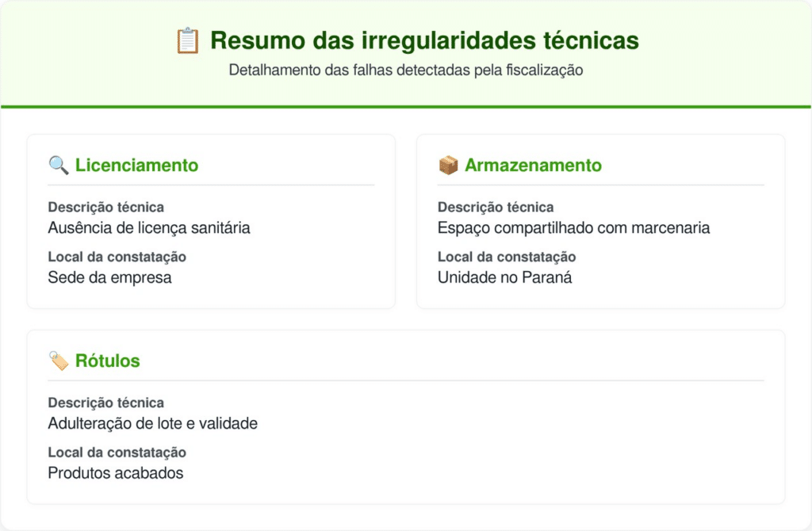The height and width of the screenshot is (531, 812).
Task: Select the package box icon beside Armazenamento
Action: [x=448, y=166]
